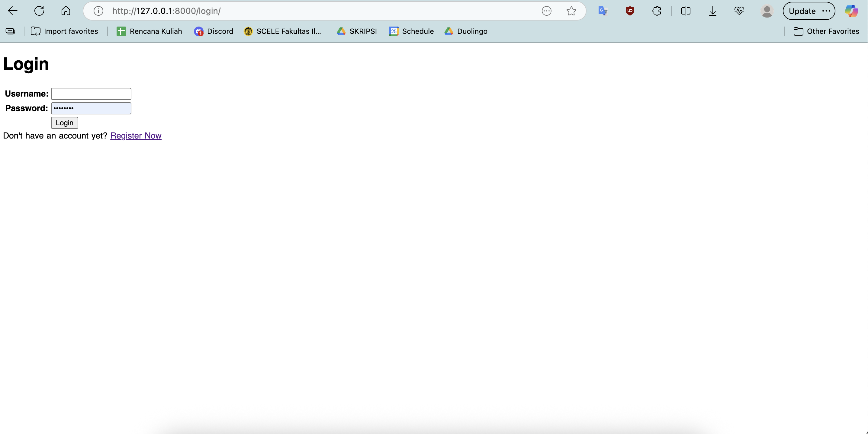Go to the browser home page
This screenshot has height=434, width=868.
[66, 11]
